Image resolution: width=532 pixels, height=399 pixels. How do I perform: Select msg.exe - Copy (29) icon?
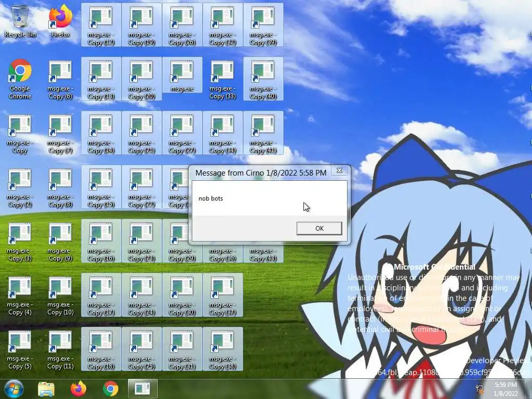coord(176,241)
